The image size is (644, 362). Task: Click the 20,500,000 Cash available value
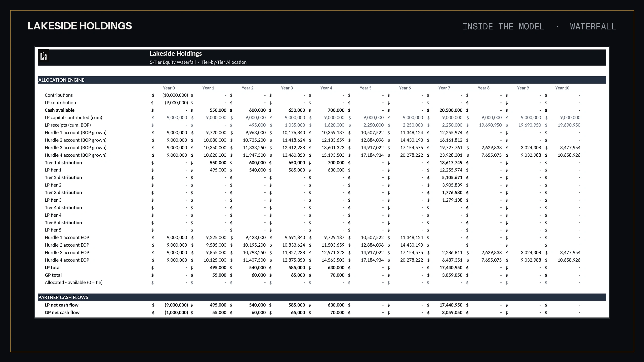pyautogui.click(x=451, y=110)
